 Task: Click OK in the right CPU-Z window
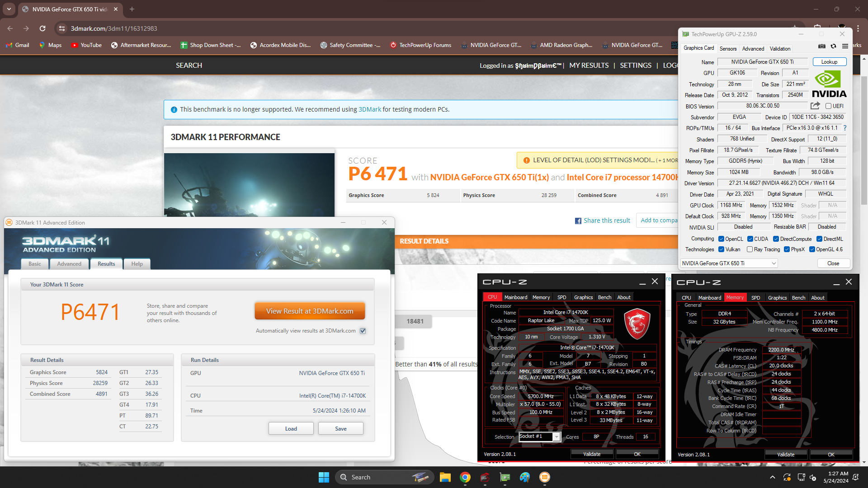coord(831,455)
